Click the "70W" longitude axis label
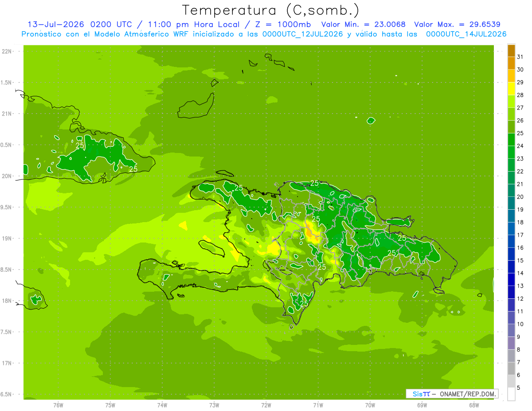Screen dimensions: 532x411 tap(370, 405)
